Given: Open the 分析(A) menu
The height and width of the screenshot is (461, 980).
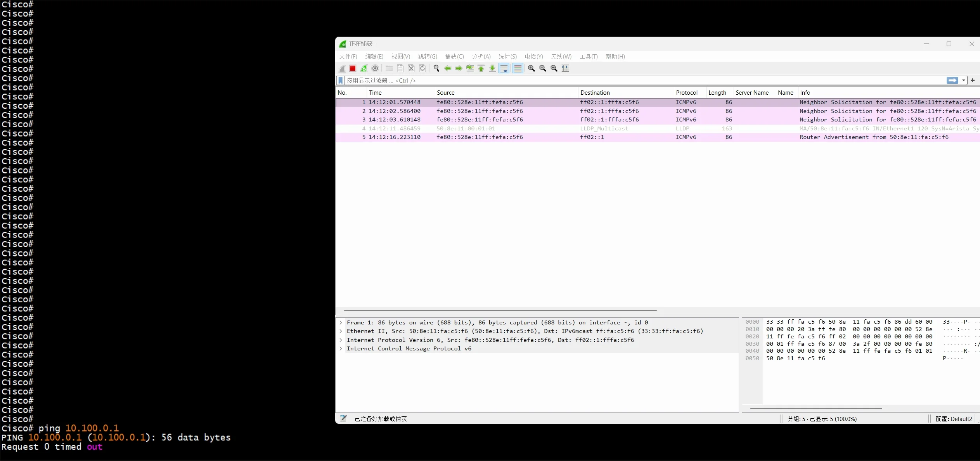Looking at the screenshot, I should (481, 57).
